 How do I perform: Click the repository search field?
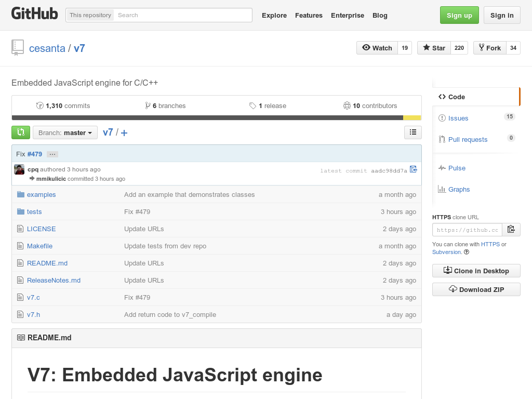(x=182, y=15)
